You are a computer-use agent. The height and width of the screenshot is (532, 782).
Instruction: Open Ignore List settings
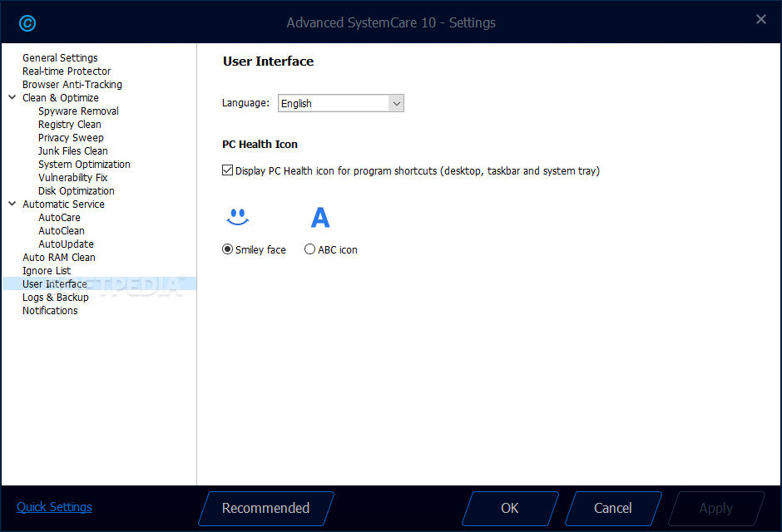pos(47,270)
